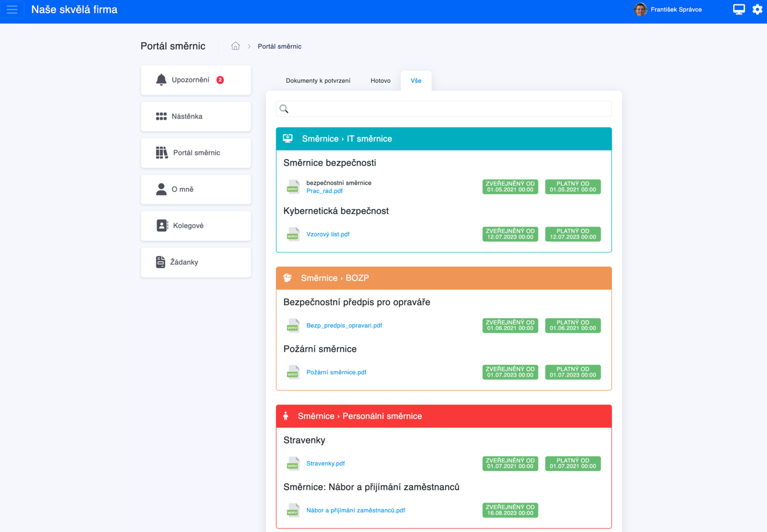The height and width of the screenshot is (532, 767).
Task: Go to home via breadcrumb house icon
Action: click(236, 46)
